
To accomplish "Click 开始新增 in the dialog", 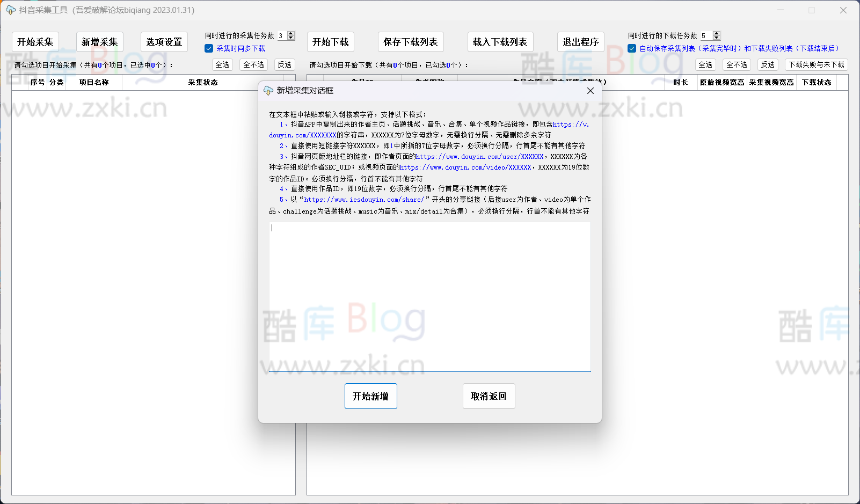I will click(x=370, y=396).
